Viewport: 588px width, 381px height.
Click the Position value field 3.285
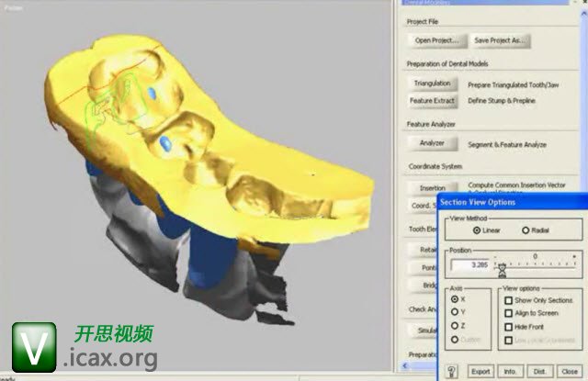470,265
